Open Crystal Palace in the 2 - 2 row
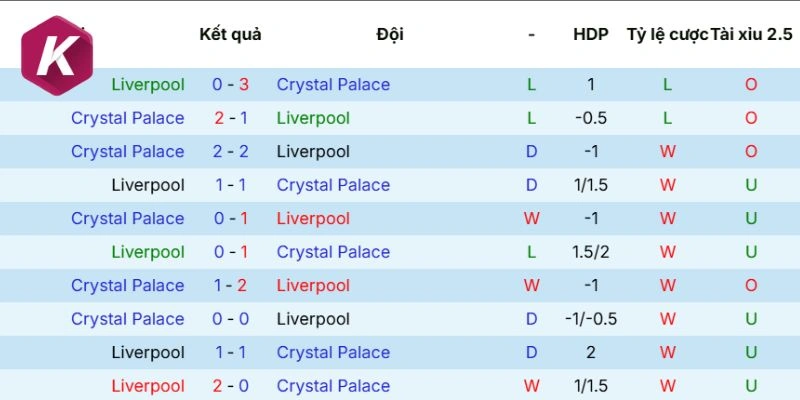This screenshot has height=400, width=800. click(128, 152)
